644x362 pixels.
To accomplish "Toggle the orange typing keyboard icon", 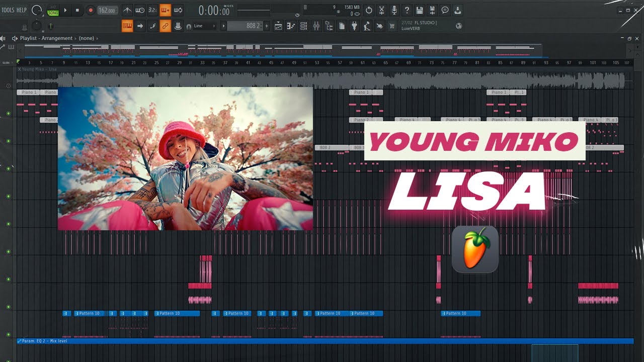I will point(127,26).
